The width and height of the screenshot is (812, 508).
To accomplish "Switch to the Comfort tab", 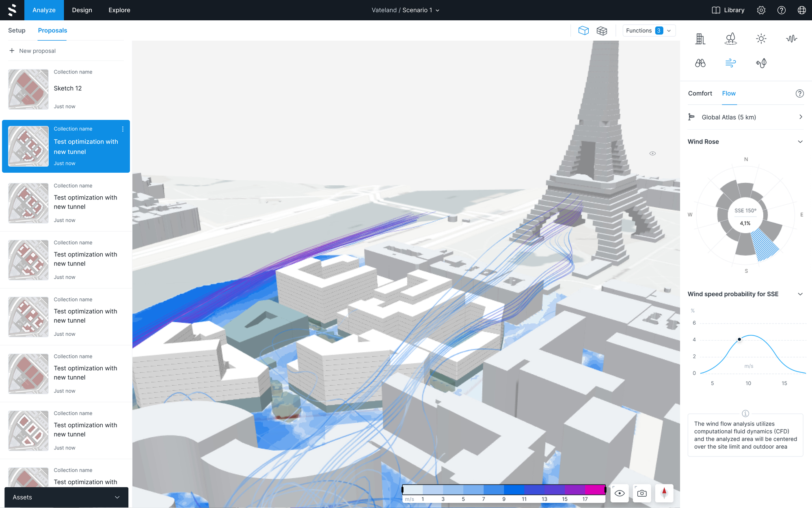I will pyautogui.click(x=700, y=93).
